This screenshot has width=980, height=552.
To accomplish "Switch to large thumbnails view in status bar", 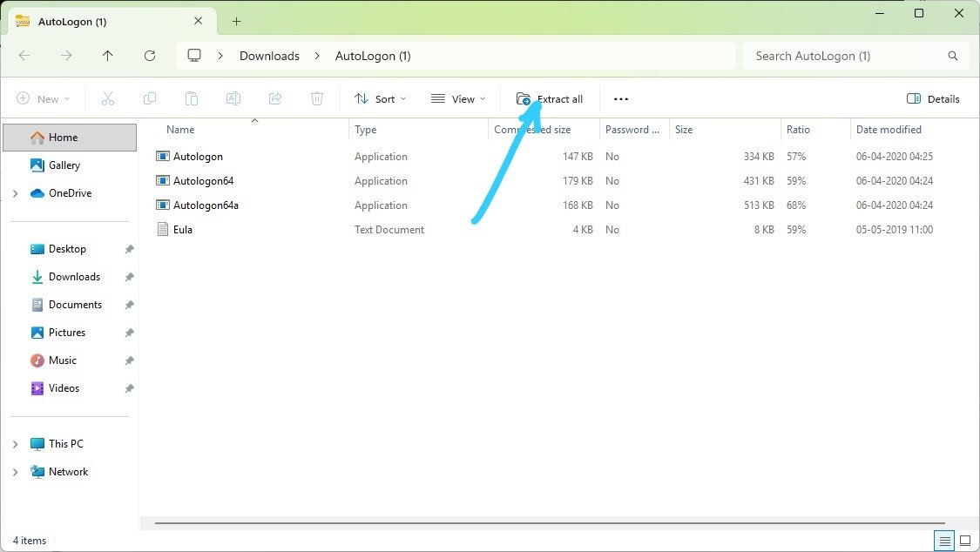I will point(964,541).
